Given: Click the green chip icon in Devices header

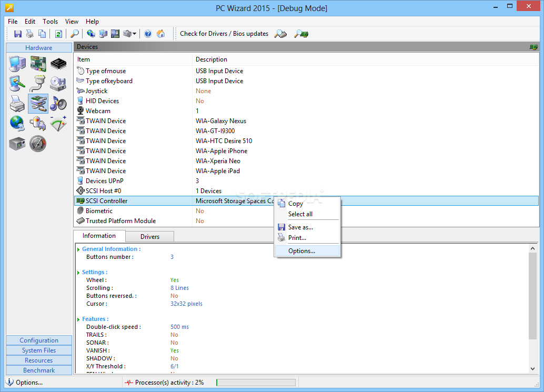Looking at the screenshot, I should [x=533, y=47].
